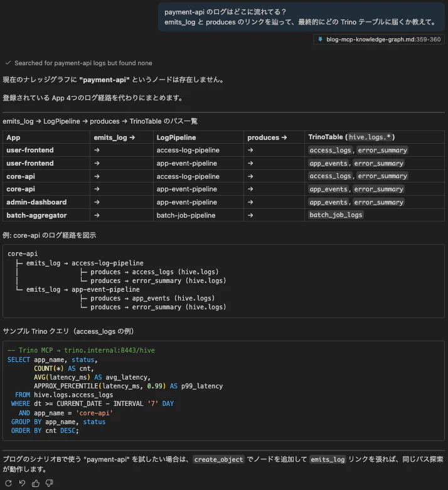Image resolution: width=448 pixels, height=490 pixels.
Task: Click the 'emits_log' inline code in footer text
Action: click(328, 459)
